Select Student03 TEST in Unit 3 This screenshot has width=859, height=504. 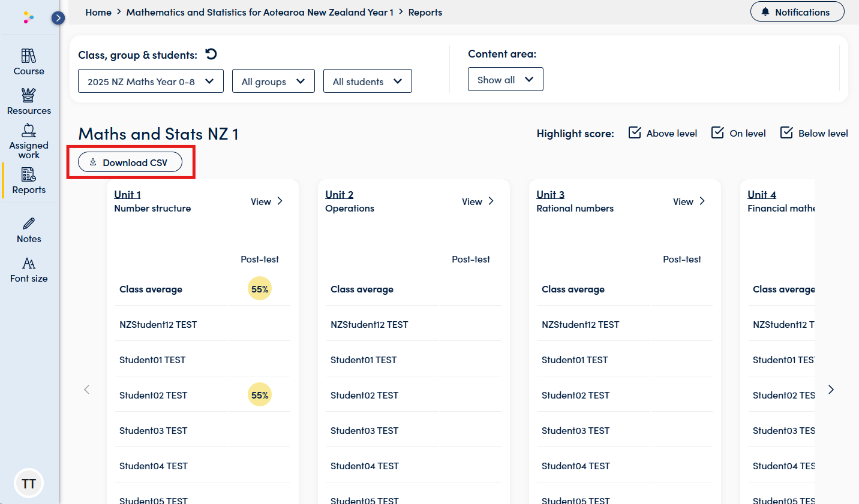click(576, 430)
